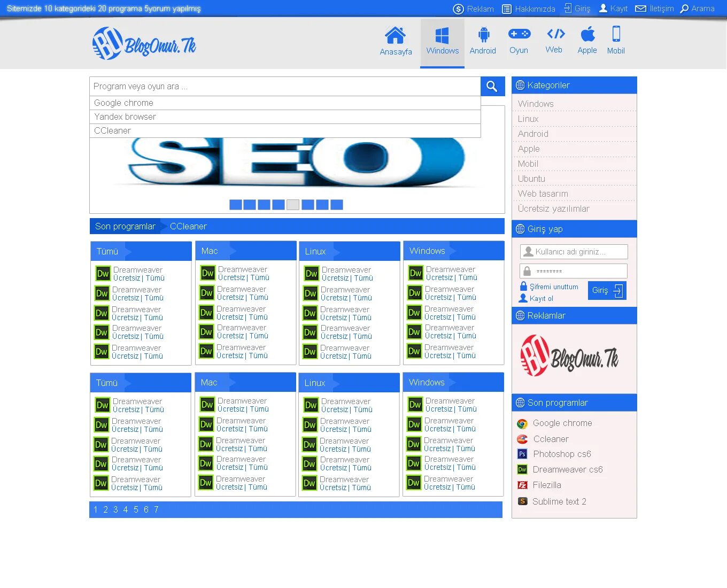The height and width of the screenshot is (588, 727).
Task: Click the blue Giriş login button
Action: coord(607,290)
